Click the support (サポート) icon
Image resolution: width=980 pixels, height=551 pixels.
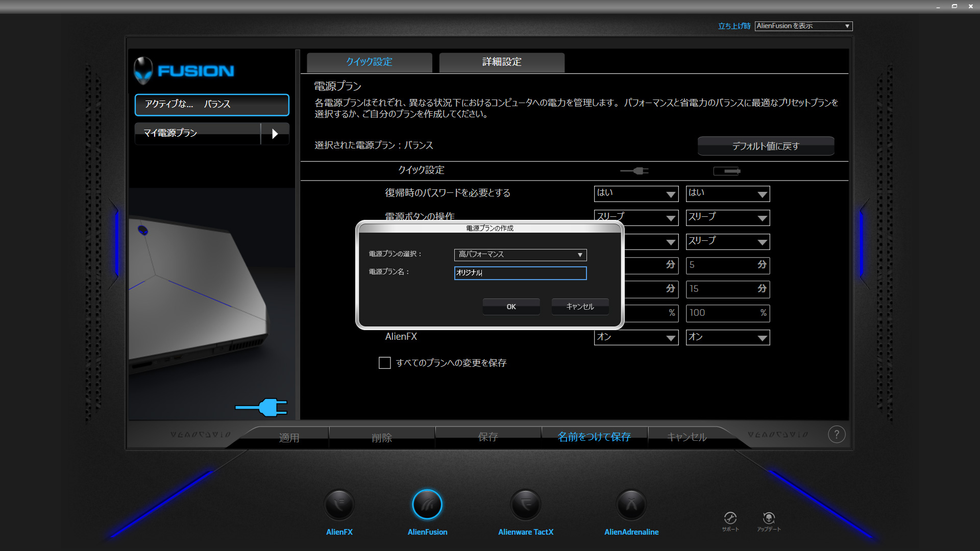click(x=730, y=518)
